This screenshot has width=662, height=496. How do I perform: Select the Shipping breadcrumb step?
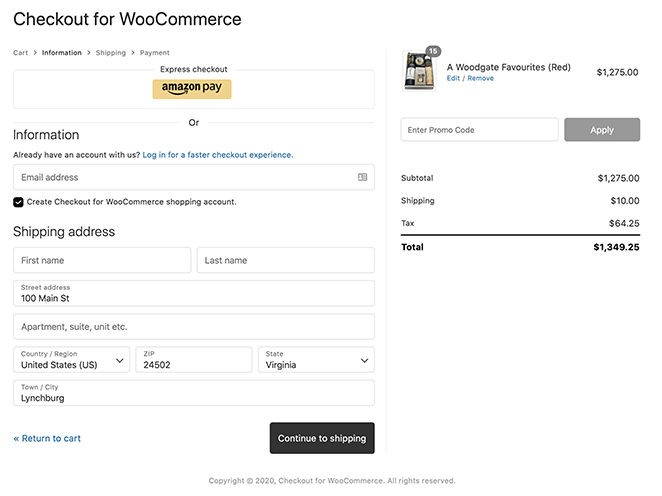[x=110, y=53]
